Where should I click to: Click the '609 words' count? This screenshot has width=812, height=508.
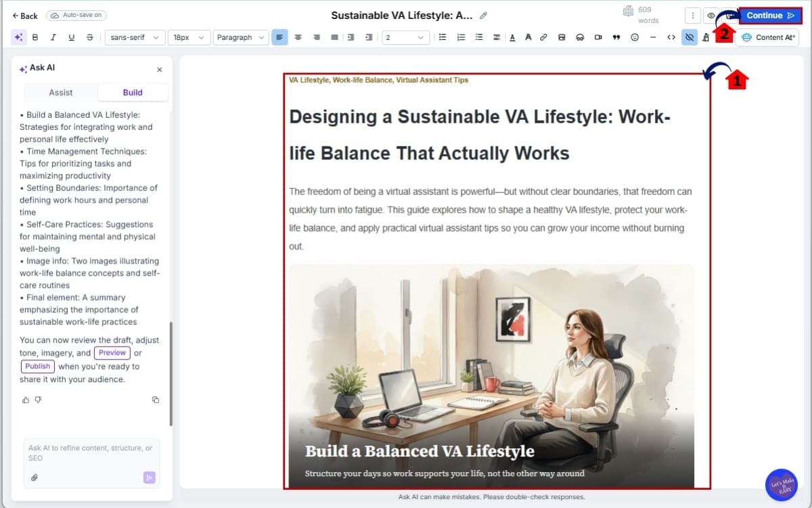(x=641, y=16)
